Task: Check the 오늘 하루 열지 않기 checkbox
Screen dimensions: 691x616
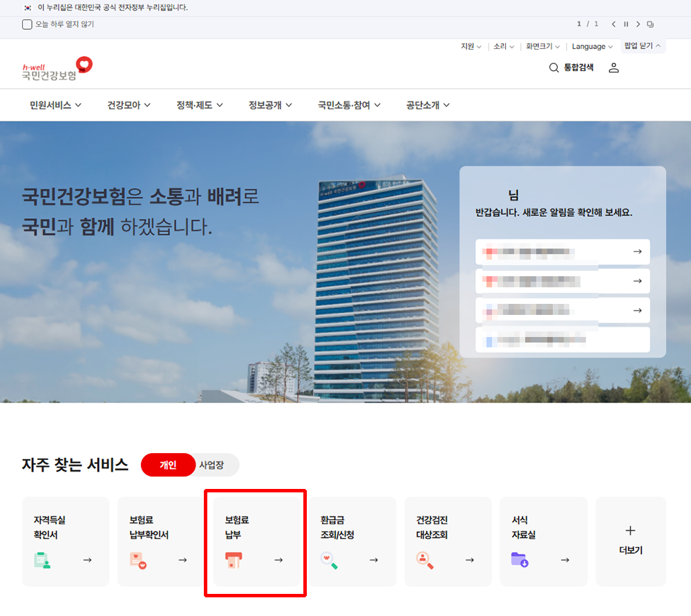Action: [26, 24]
